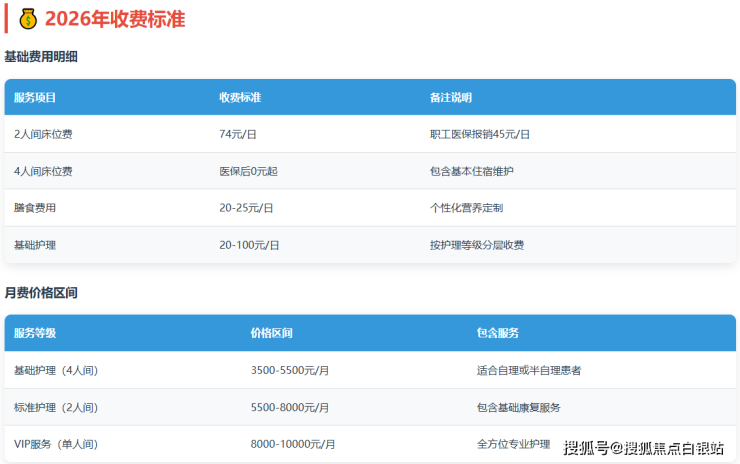
Task: Select the 膳食费用 row label
Action: tap(35, 208)
